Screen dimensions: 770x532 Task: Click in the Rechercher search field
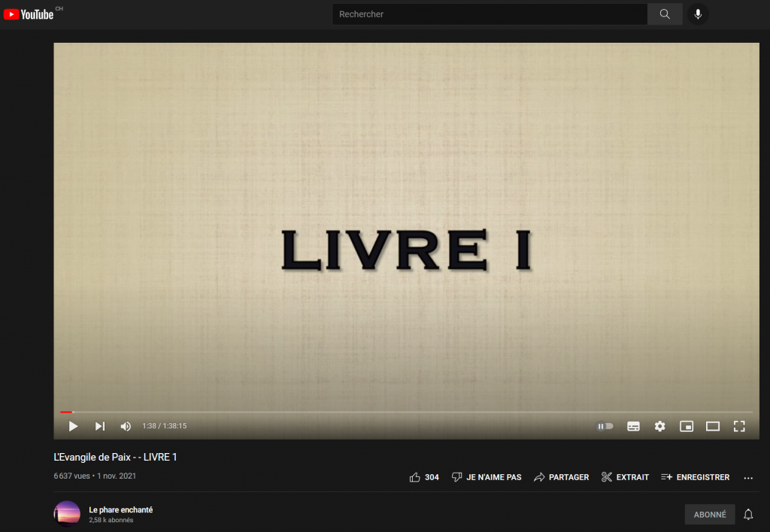point(489,14)
